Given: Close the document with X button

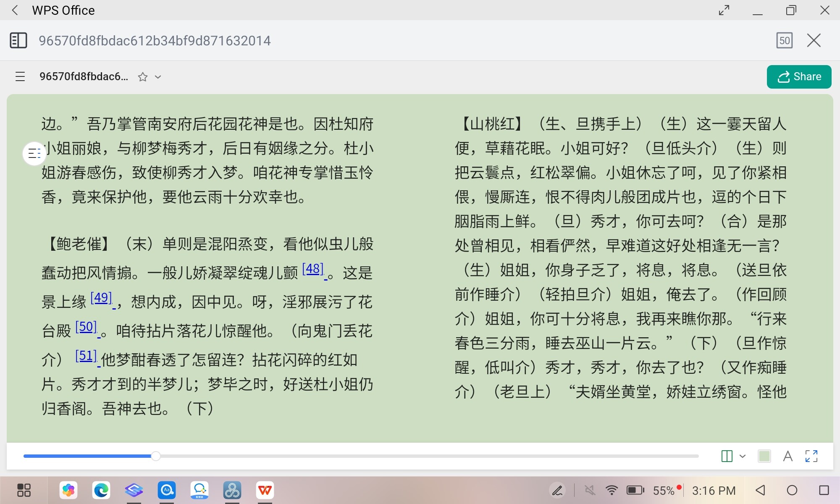Looking at the screenshot, I should [814, 41].
